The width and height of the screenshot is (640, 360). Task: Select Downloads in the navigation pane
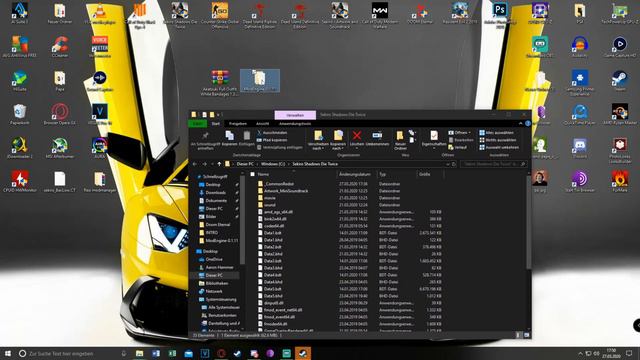216,193
